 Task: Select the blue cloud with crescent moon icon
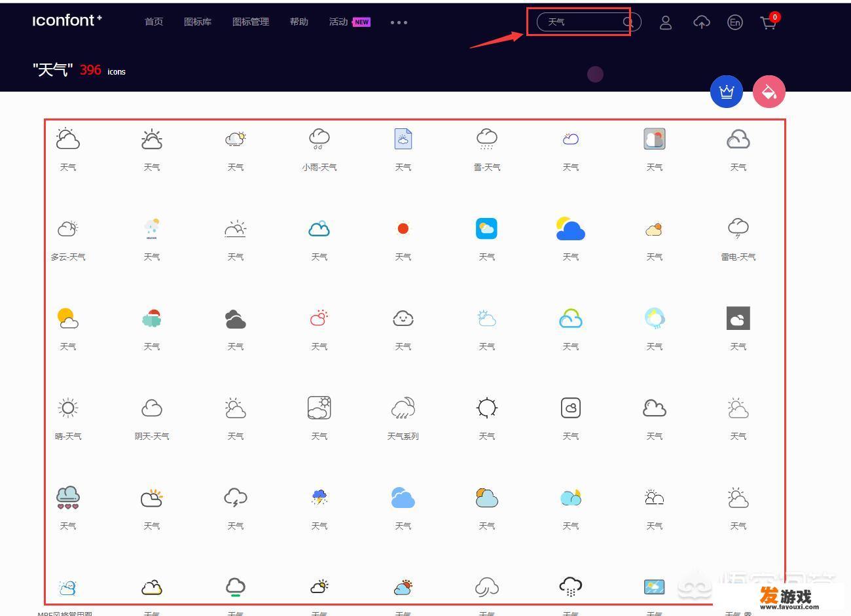[x=571, y=498]
